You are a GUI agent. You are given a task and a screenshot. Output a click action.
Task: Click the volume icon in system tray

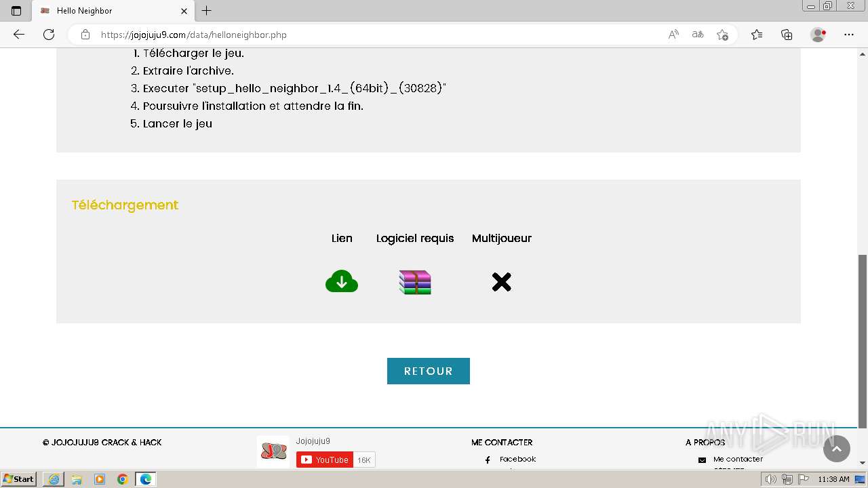(x=771, y=479)
